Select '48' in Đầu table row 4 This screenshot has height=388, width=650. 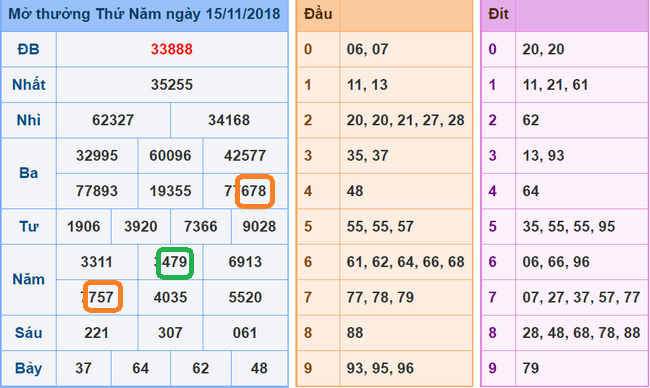point(355,191)
